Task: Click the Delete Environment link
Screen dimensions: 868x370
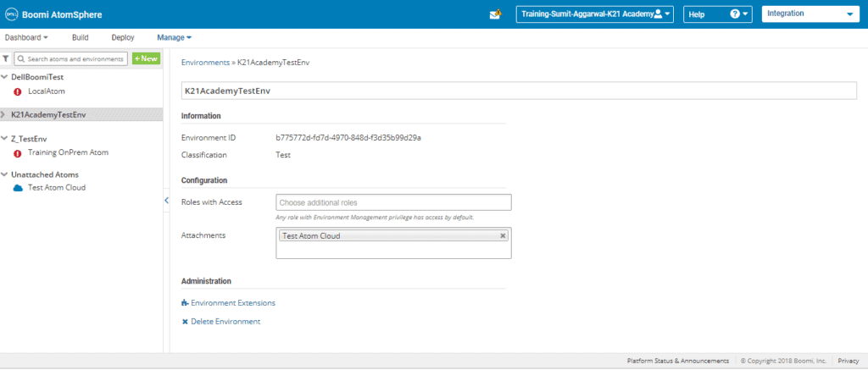Action: [225, 322]
